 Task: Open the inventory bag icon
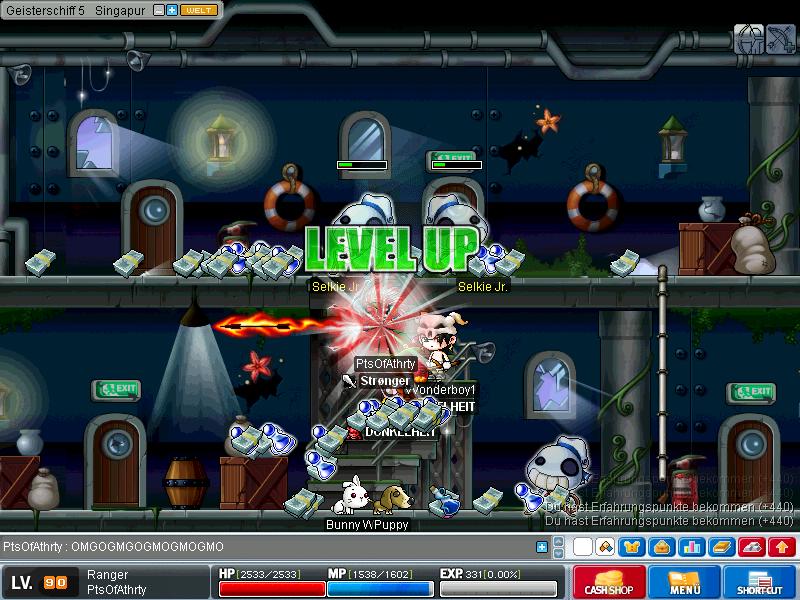pyautogui.click(x=661, y=547)
